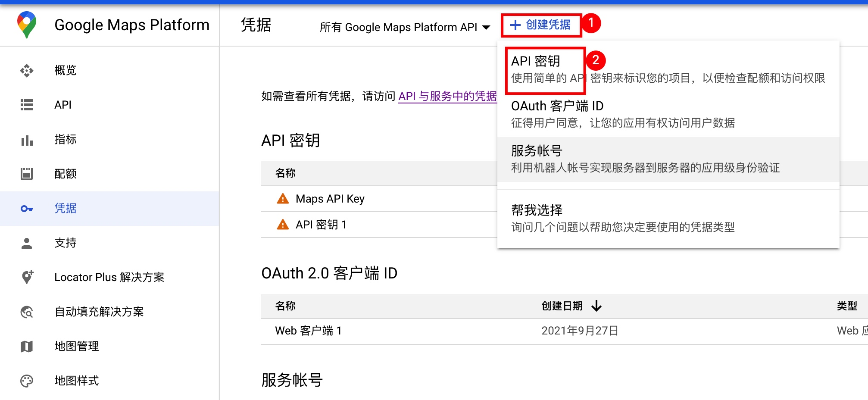This screenshot has width=868, height=400.
Task: Click the 凭据 page heading
Action: click(x=256, y=25)
